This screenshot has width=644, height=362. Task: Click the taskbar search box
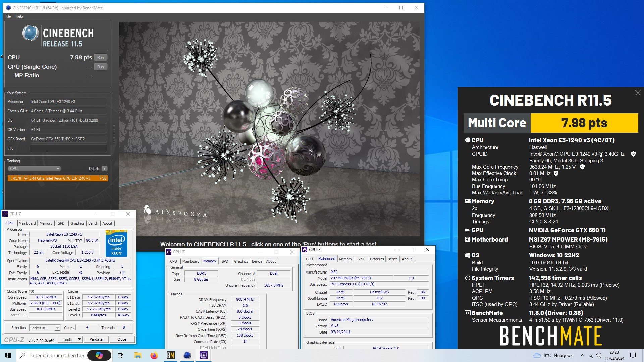pos(52,355)
